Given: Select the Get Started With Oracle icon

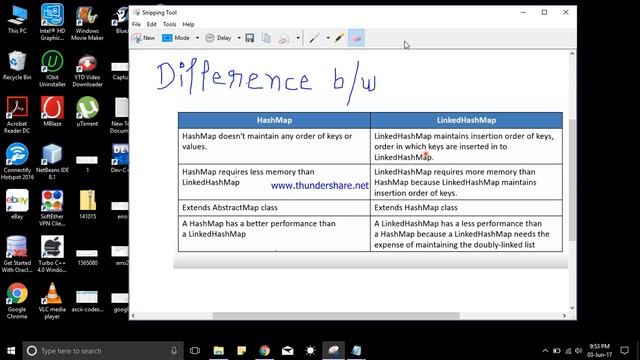Looking at the screenshot, I should tap(17, 255).
